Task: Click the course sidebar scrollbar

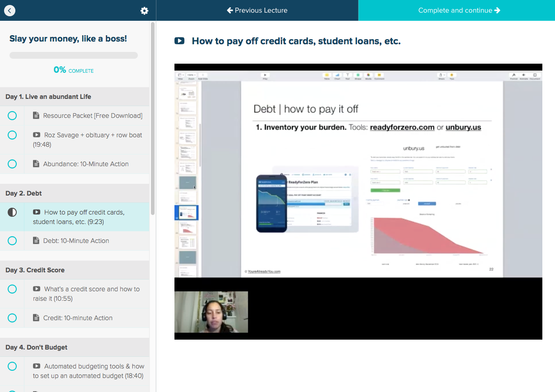Action: tap(153, 118)
